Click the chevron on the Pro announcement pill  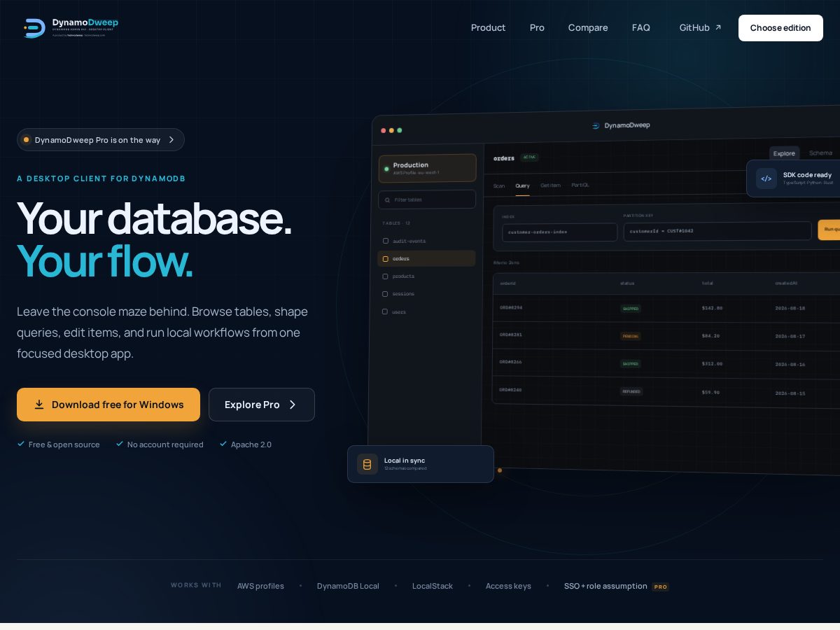171,139
